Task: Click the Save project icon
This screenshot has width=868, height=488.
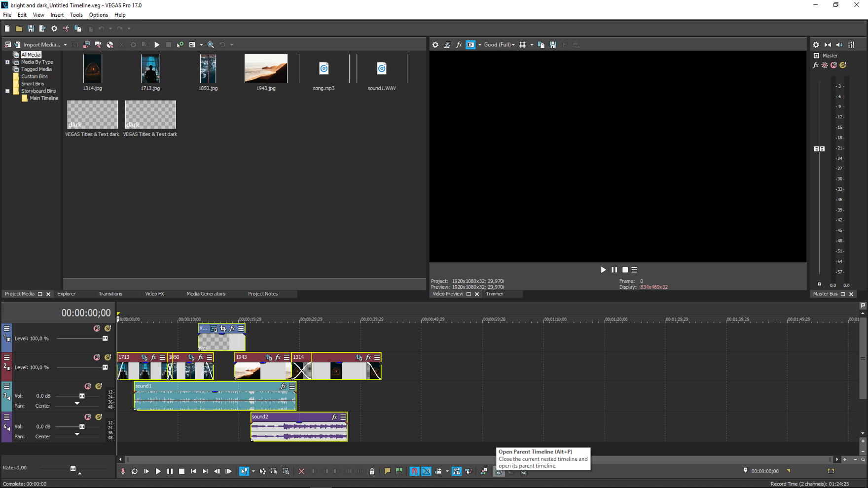Action: 31,29
